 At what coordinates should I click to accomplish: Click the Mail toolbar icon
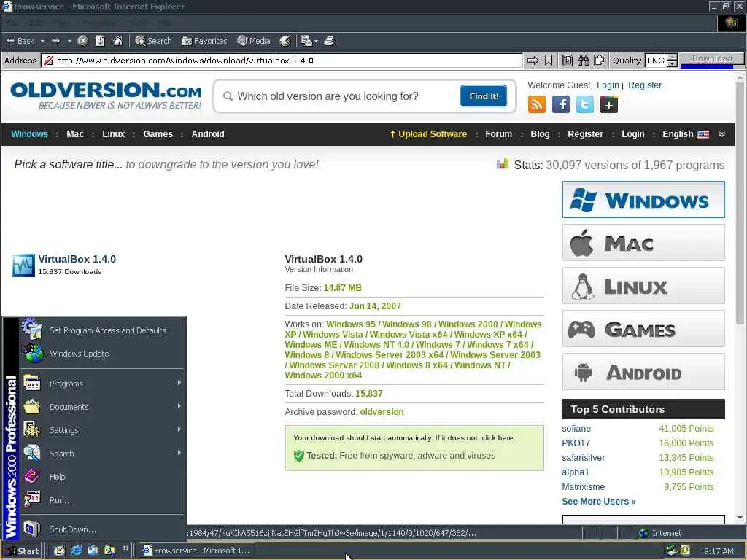[306, 41]
